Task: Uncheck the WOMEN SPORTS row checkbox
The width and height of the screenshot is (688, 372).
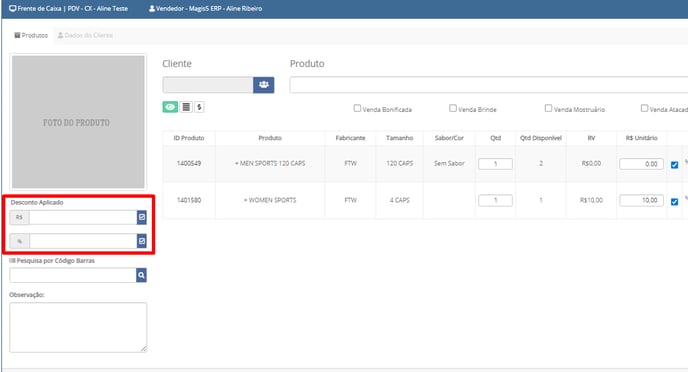Action: [674, 202]
